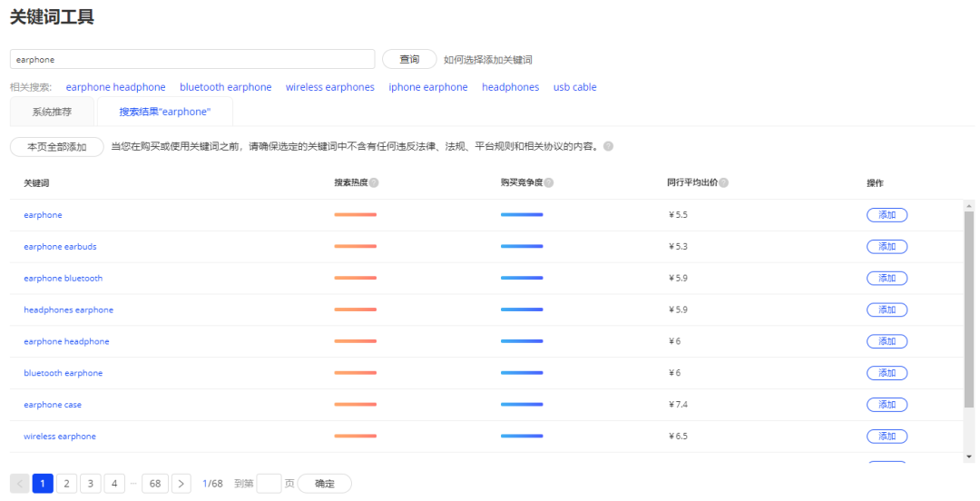Click related search 'headphones'
This screenshot has width=980, height=501.
[511, 87]
